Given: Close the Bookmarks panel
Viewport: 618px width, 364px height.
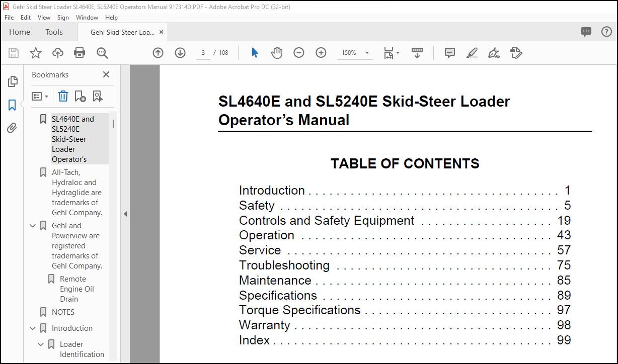Looking at the screenshot, I should [106, 74].
